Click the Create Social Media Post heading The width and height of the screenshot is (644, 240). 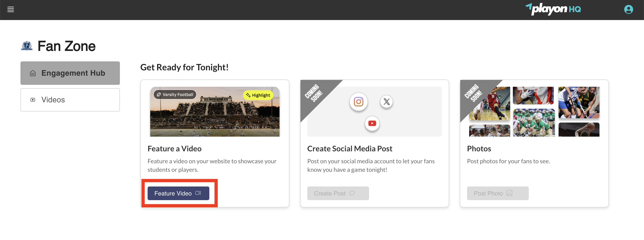pos(349,149)
